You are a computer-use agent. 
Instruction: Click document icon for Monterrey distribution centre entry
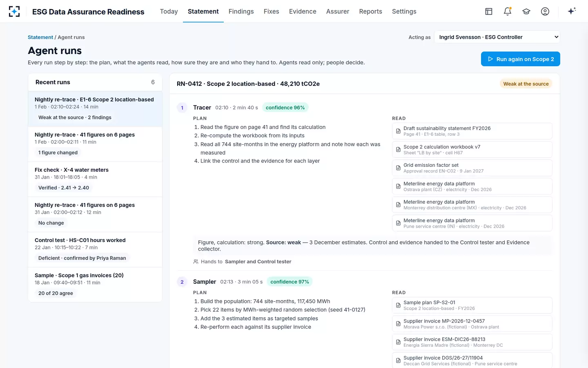click(x=398, y=205)
